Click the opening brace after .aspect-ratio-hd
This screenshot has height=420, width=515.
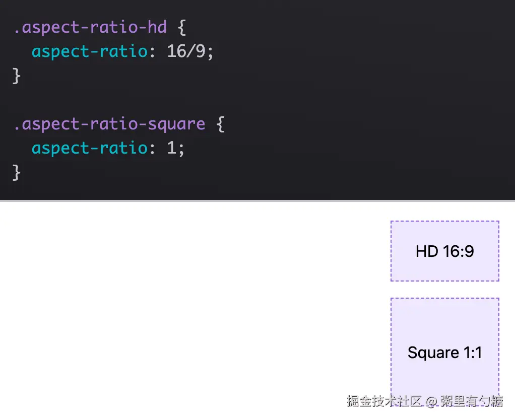(x=182, y=27)
